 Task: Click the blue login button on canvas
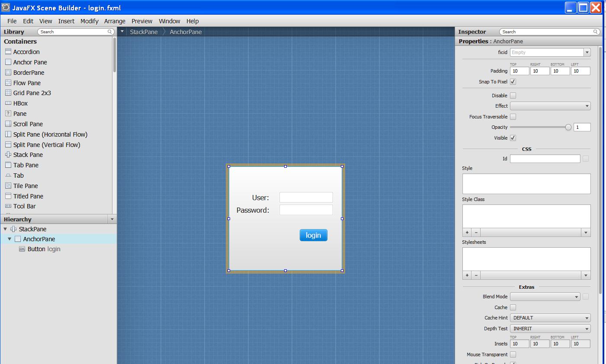(313, 235)
